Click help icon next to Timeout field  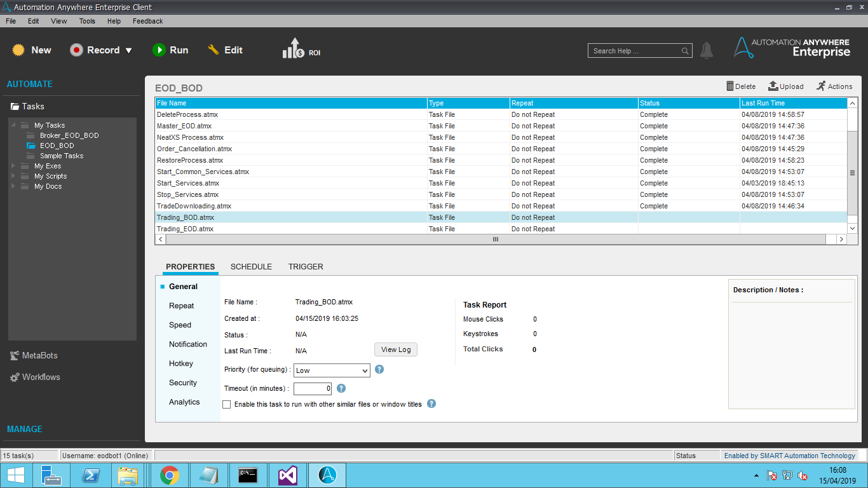(341, 388)
